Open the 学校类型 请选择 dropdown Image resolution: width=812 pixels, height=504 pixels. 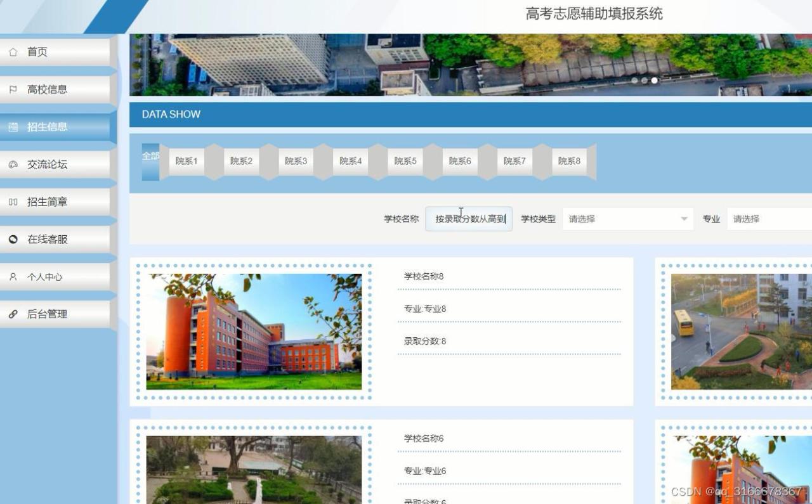tap(628, 219)
